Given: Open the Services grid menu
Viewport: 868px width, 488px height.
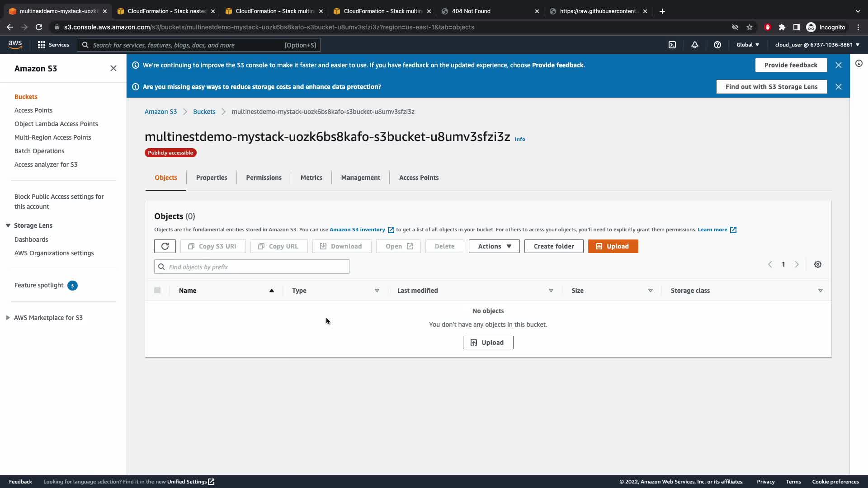Looking at the screenshot, I should (53, 45).
